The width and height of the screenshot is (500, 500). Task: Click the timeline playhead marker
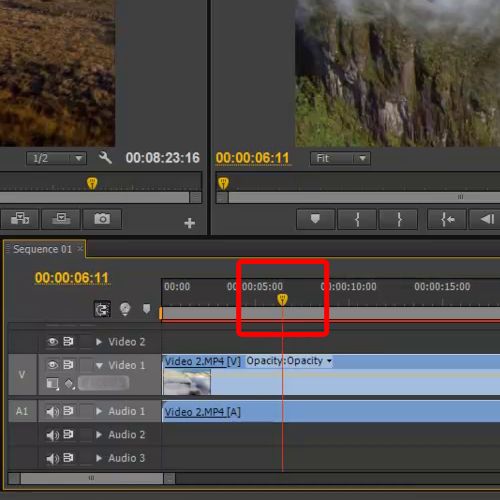point(282,299)
